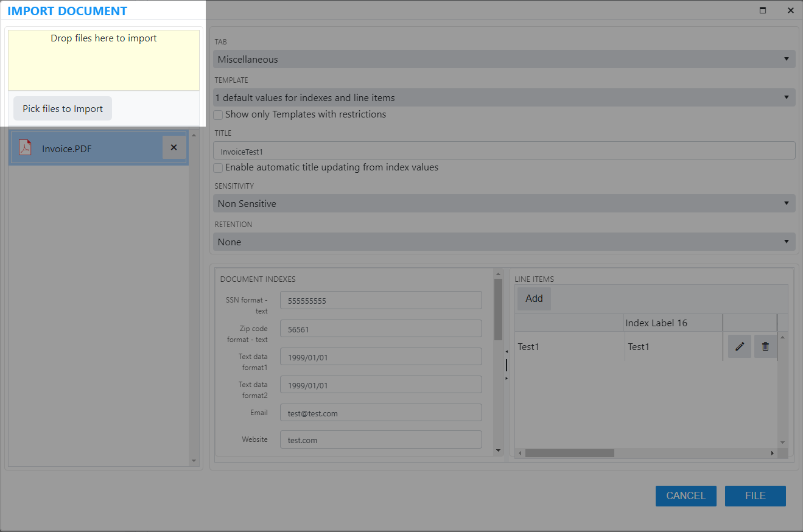Click the CANCEL button
Screen dimensions: 803x532
click(x=686, y=495)
